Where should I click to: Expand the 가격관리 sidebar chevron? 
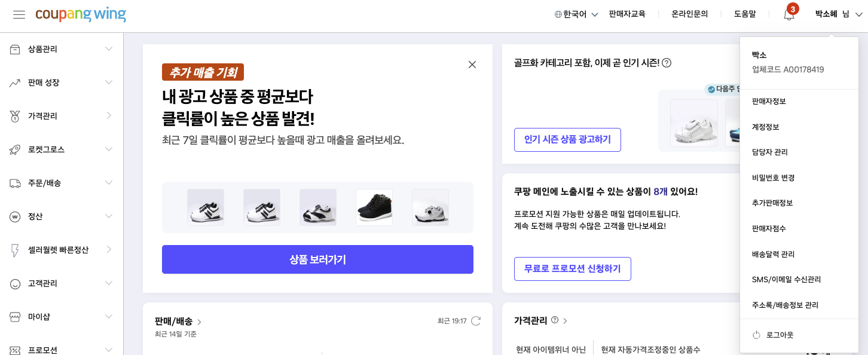coord(109,116)
